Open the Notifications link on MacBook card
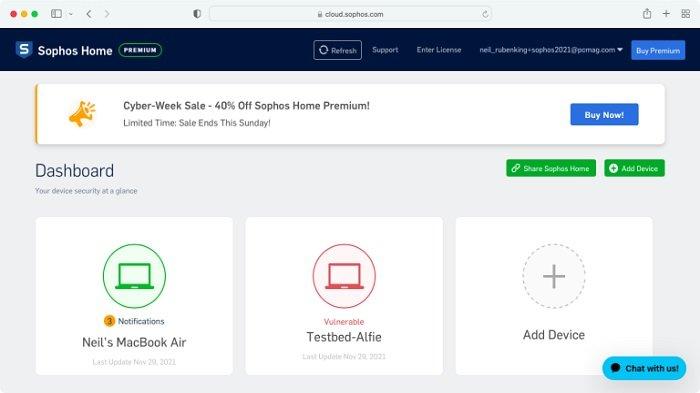700x393 pixels. (141, 321)
